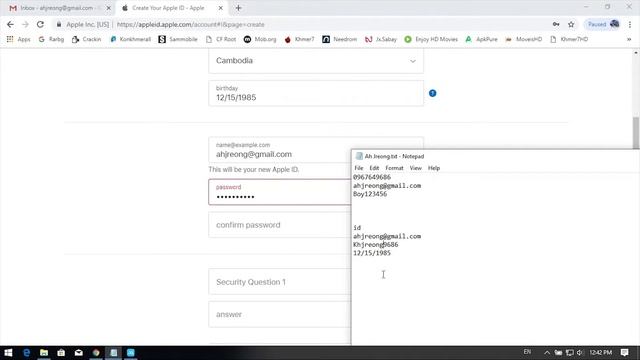Open Notepad View menu
This screenshot has height=360, width=640.
click(x=416, y=168)
